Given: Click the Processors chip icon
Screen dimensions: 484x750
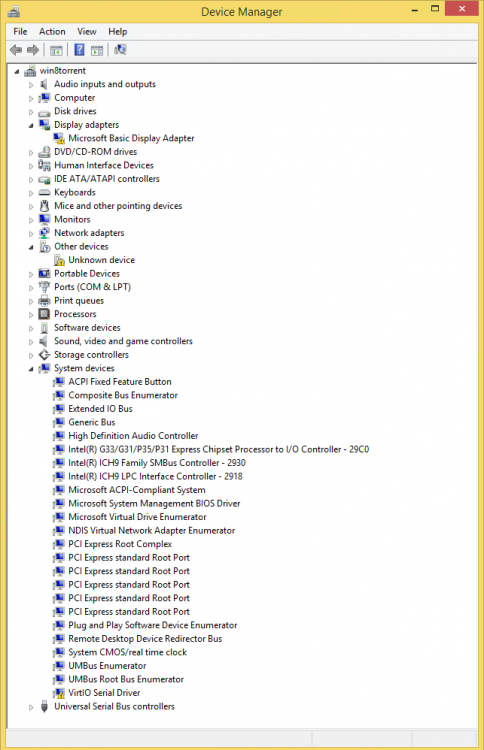Looking at the screenshot, I should (x=44, y=314).
